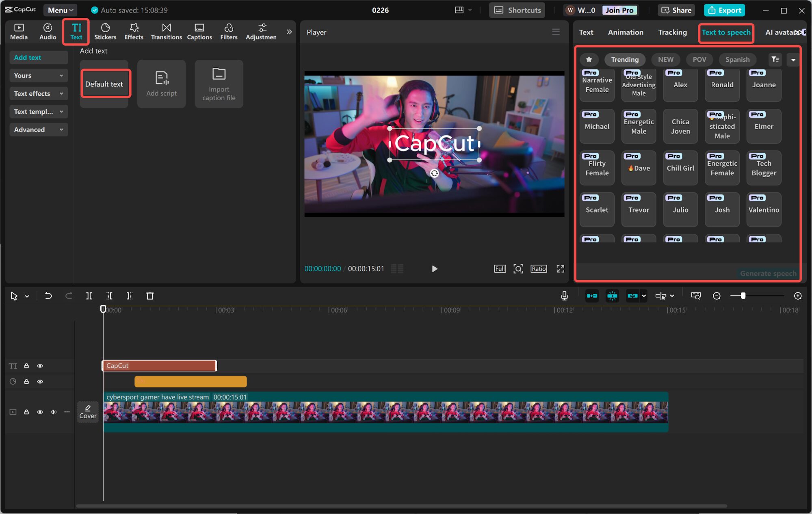Show more toolbar panels with double chevron
The width and height of the screenshot is (812, 514).
(289, 32)
